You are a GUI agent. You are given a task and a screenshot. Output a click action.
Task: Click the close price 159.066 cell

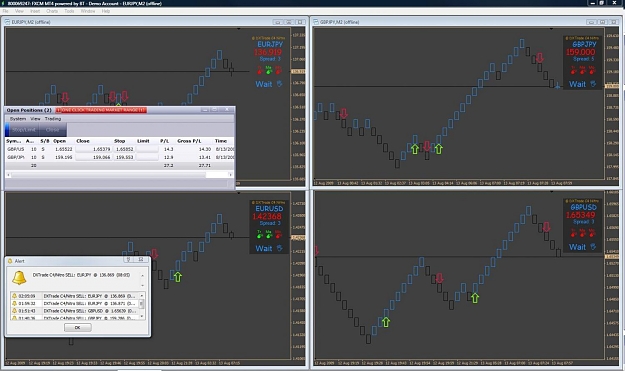point(93,157)
